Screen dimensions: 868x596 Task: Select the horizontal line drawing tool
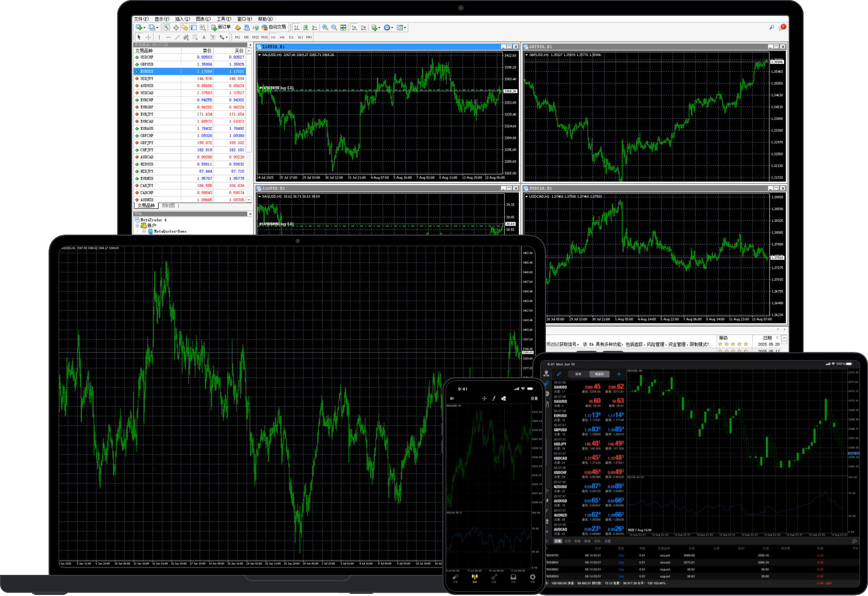(168, 38)
